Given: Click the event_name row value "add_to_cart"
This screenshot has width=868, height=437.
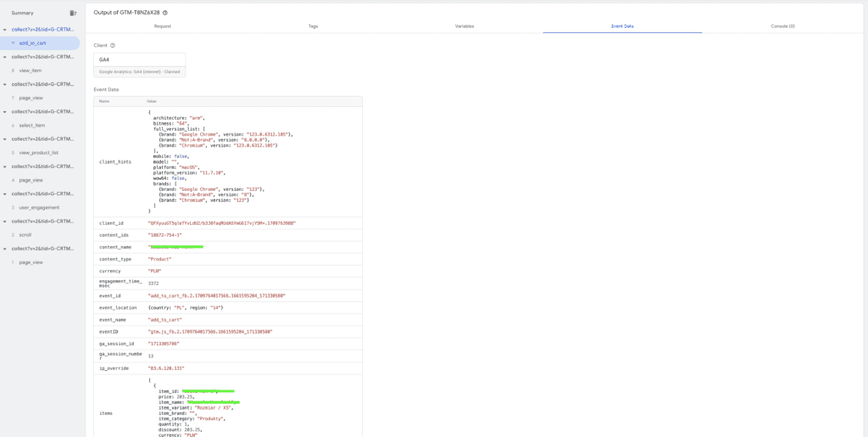Looking at the screenshot, I should click(x=164, y=320).
